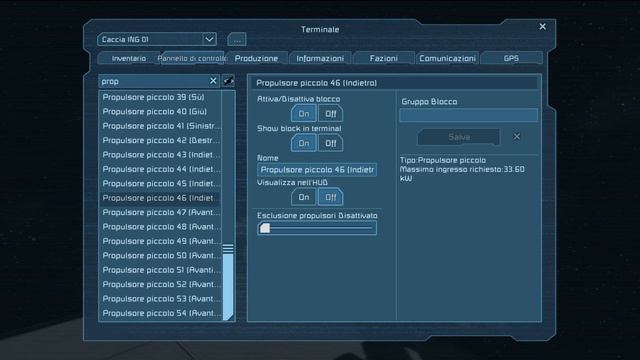The image size is (640, 360).
Task: Open the Informazioni tab
Action: pyautogui.click(x=320, y=58)
